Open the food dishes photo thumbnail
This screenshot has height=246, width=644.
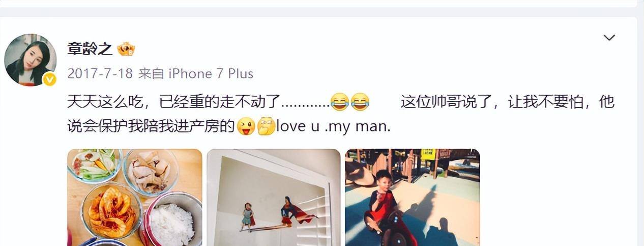135,198
